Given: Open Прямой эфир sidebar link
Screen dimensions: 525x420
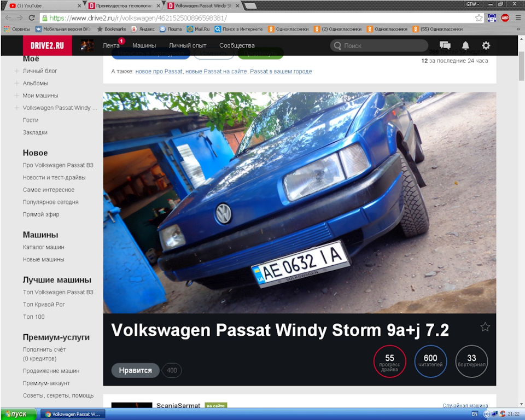Looking at the screenshot, I should [x=41, y=214].
